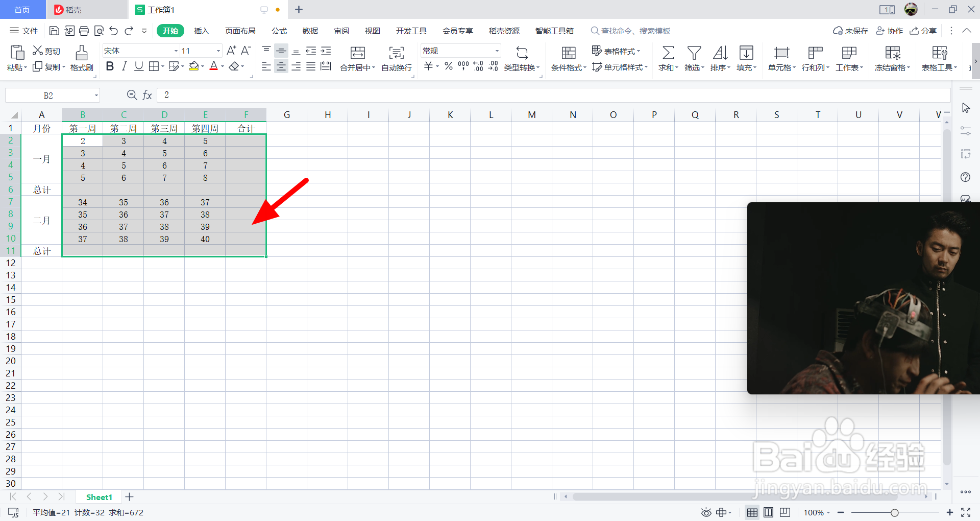Click the fill color bucket swatch
This screenshot has width=980, height=521.
[193, 66]
